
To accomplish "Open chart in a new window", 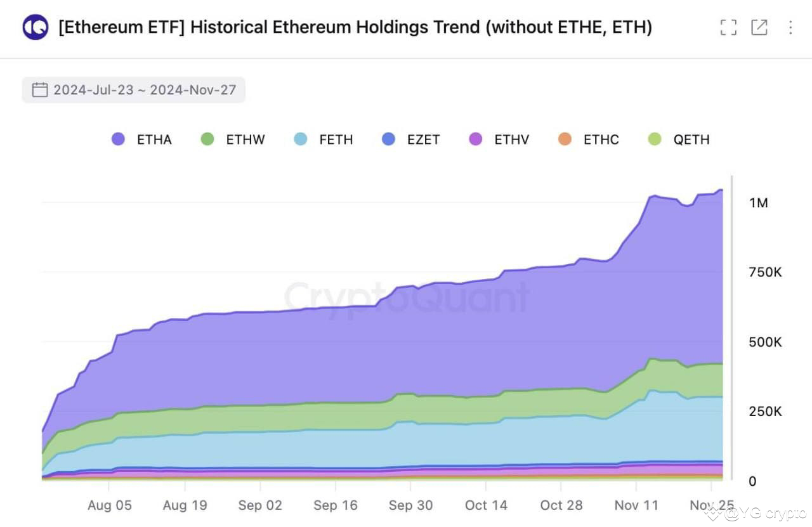I will click(759, 27).
